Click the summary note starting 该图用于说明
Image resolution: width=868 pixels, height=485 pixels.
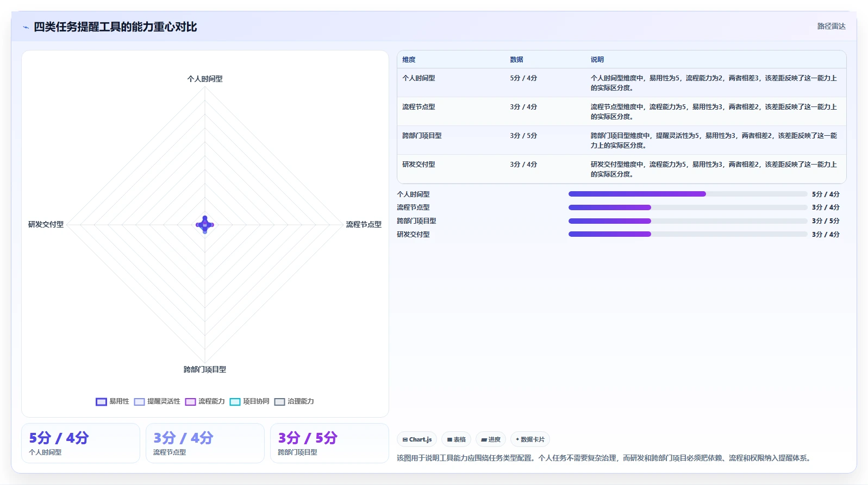click(605, 458)
